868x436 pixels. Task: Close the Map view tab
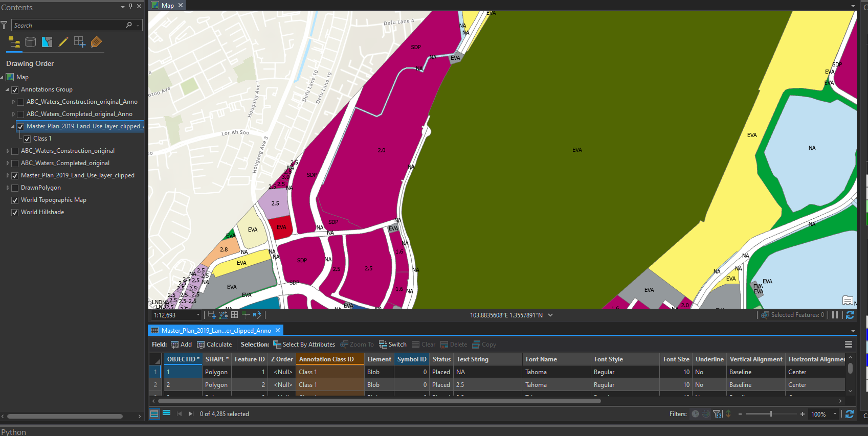(x=181, y=5)
